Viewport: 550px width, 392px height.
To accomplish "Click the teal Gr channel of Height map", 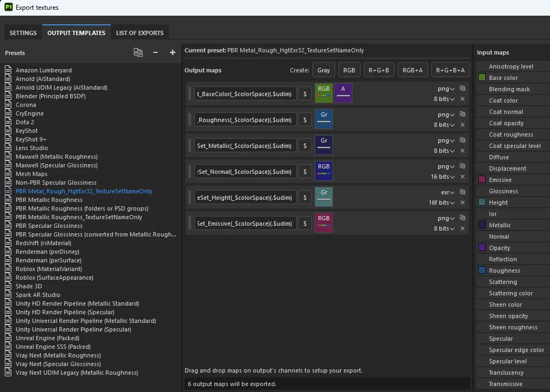I will coord(324,197).
